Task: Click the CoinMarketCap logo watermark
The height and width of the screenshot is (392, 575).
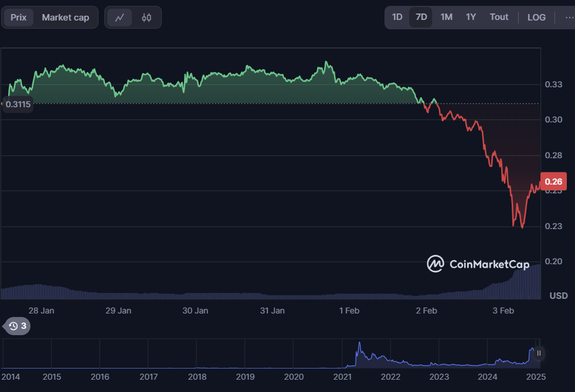Action: click(478, 264)
